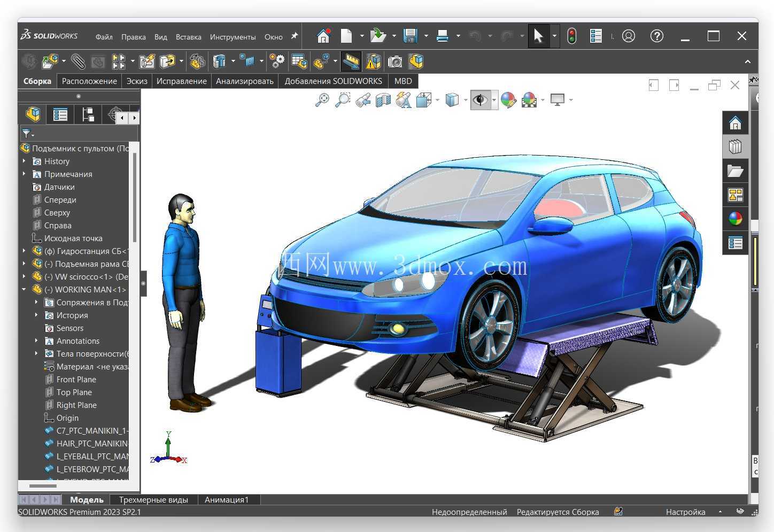Click the Zoom to Area icon
The height and width of the screenshot is (532, 774).
(x=342, y=100)
